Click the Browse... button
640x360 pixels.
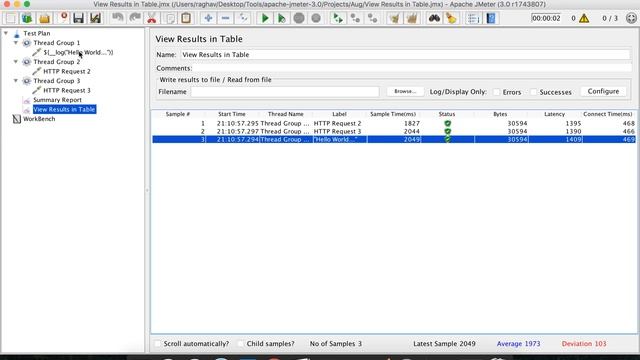[405, 91]
